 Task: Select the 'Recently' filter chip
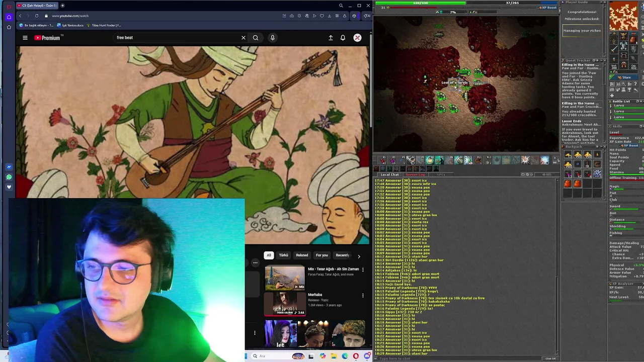coord(343,255)
